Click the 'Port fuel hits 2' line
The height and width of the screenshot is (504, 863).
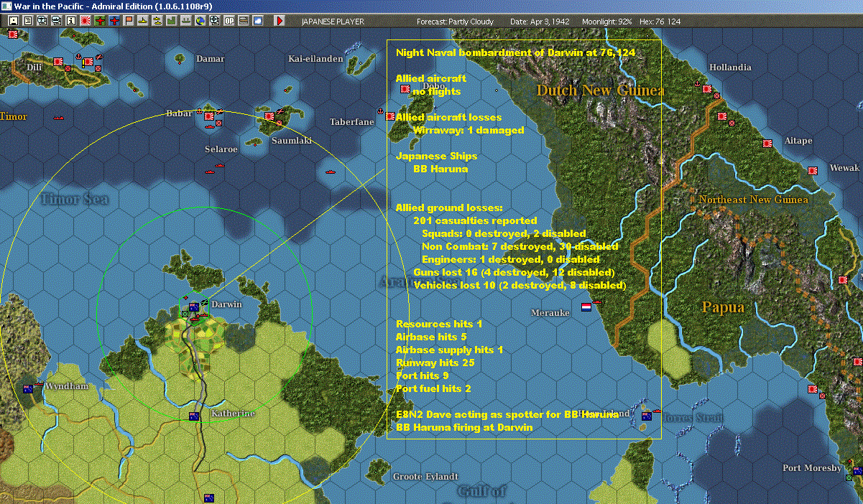pyautogui.click(x=433, y=388)
